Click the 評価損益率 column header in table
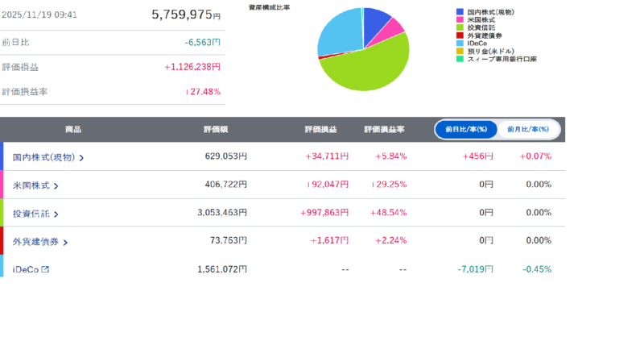This screenshot has width=644, height=341. (384, 130)
